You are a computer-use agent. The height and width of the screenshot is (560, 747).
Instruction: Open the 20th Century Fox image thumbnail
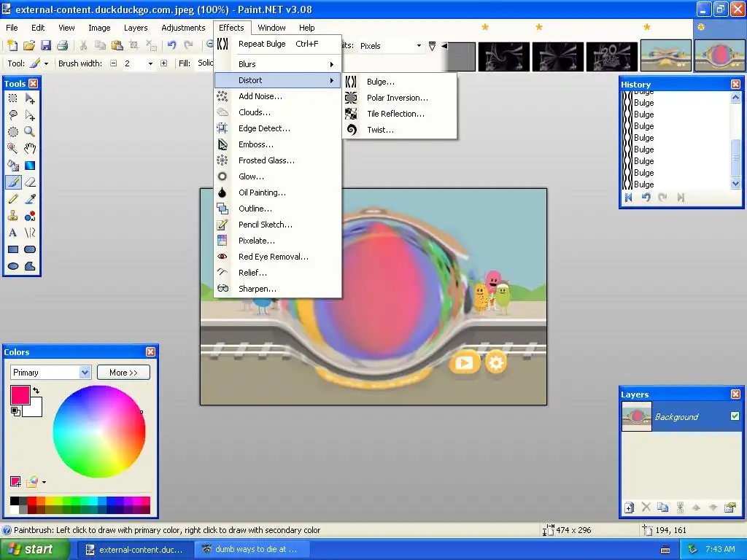[x=612, y=57]
